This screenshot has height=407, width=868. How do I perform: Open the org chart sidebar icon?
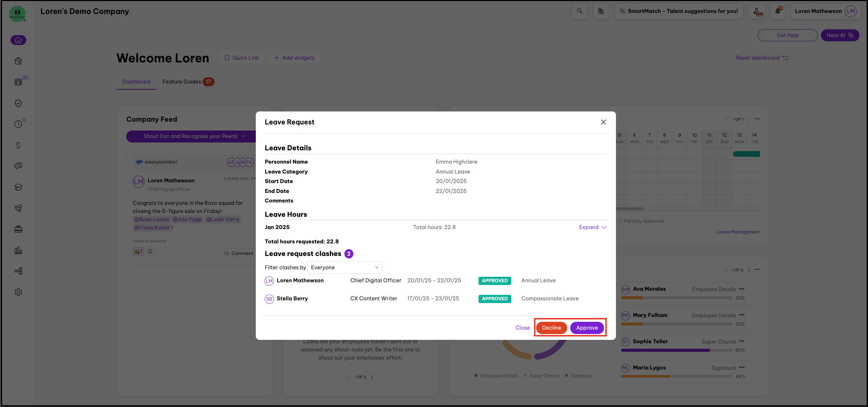pos(18,271)
